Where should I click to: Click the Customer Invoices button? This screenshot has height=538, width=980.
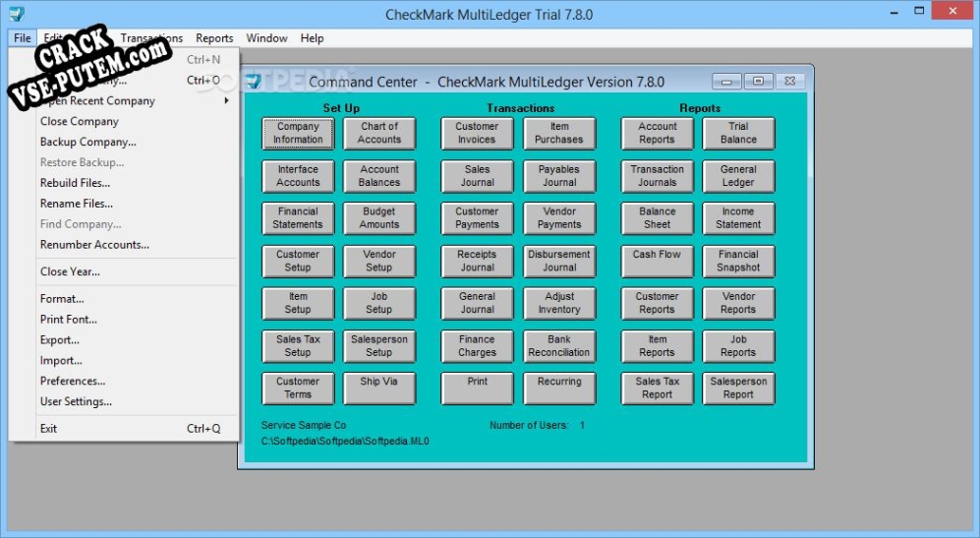477,134
